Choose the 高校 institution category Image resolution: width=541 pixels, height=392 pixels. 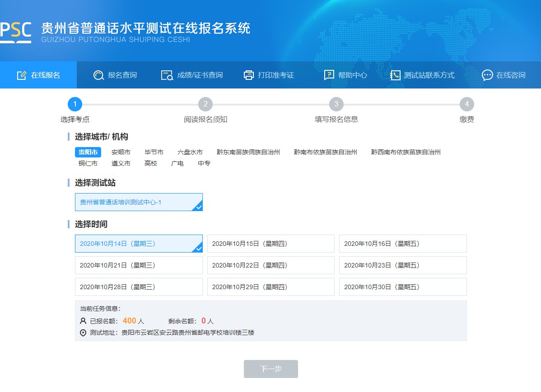pos(151,163)
